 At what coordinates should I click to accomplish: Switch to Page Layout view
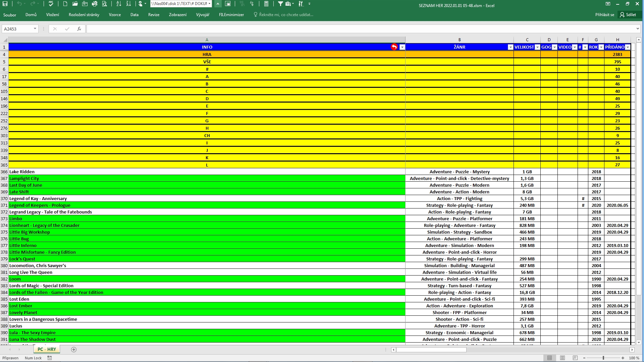pos(562,358)
